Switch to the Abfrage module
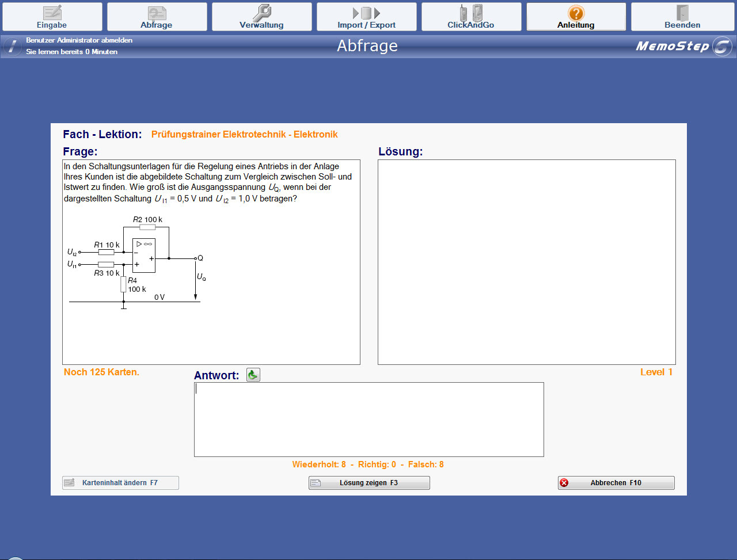 [157, 17]
